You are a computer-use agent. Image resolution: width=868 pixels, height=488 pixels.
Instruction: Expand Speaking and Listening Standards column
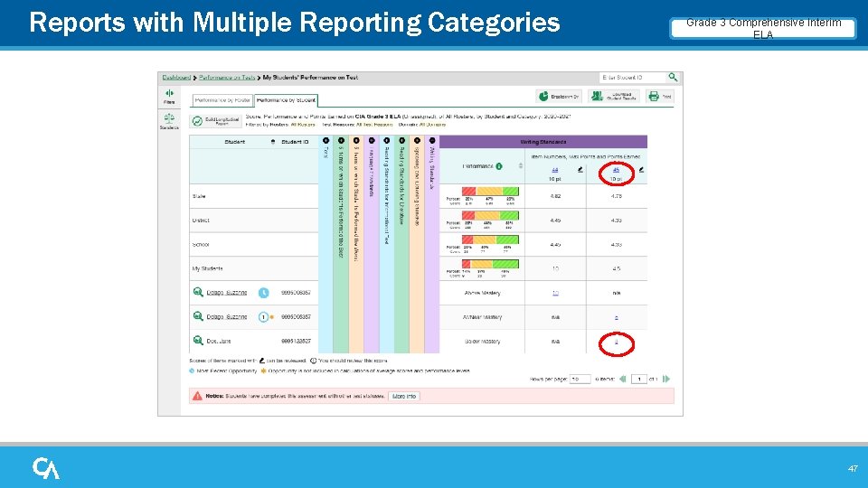point(417,141)
